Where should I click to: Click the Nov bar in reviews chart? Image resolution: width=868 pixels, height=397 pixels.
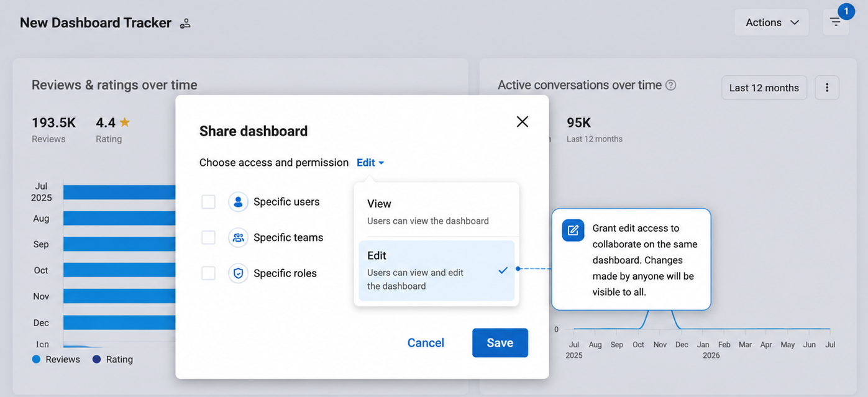(119, 296)
